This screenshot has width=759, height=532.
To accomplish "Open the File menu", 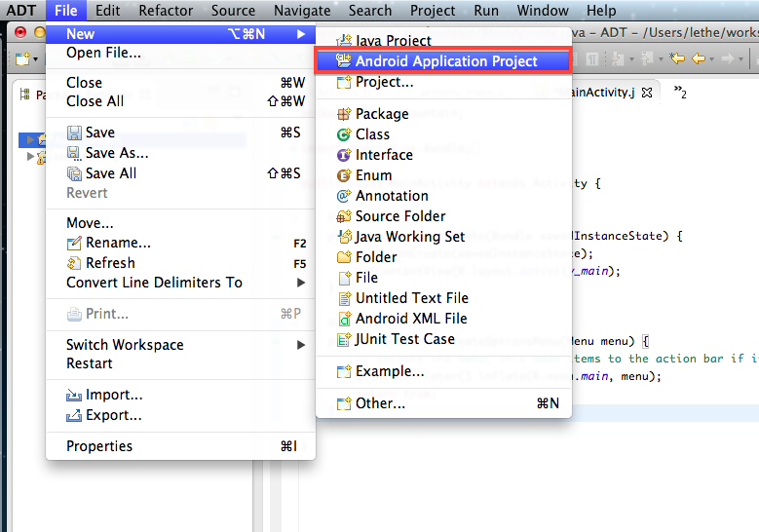I will [x=66, y=10].
